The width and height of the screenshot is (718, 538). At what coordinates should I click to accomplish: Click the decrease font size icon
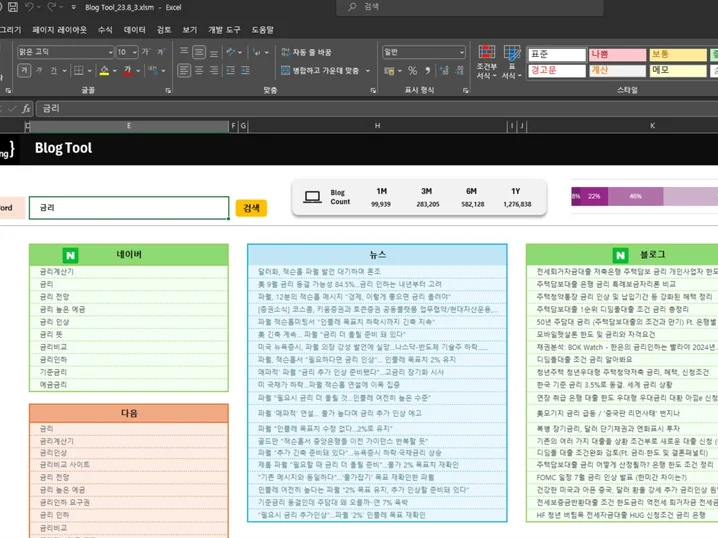(161, 52)
